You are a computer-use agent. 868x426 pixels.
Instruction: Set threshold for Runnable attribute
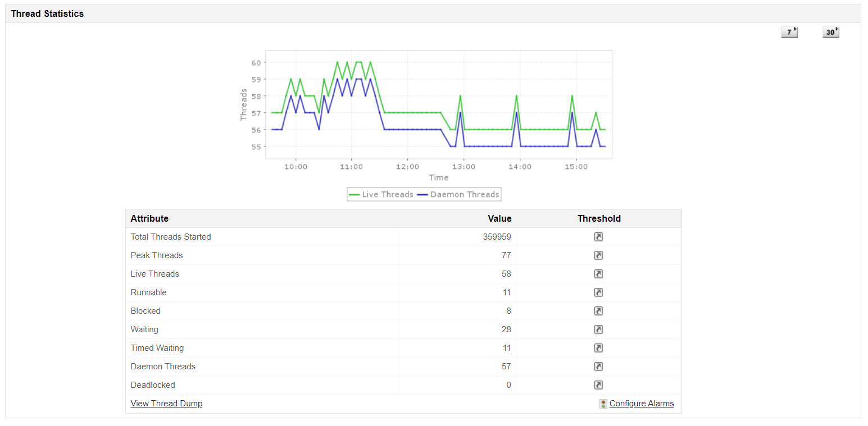tap(598, 292)
